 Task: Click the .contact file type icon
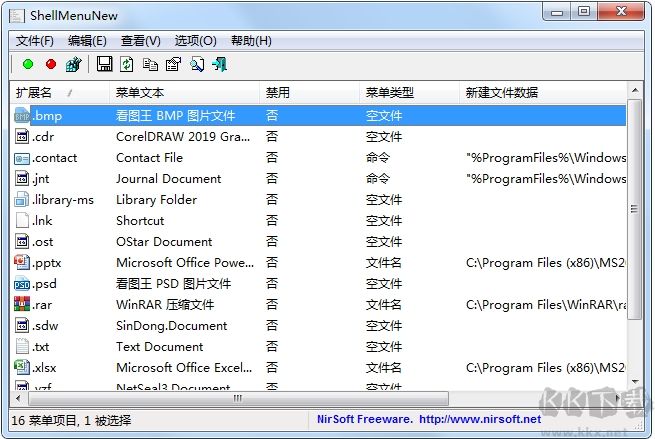coord(22,158)
